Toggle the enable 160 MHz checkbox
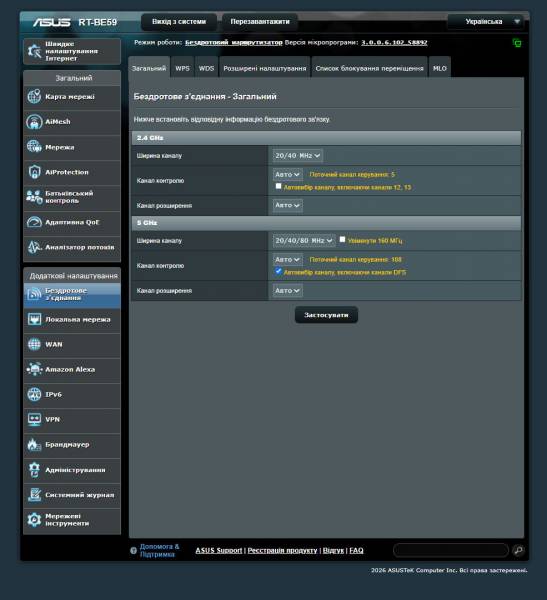Screen dimensions: 547x600 (342, 240)
